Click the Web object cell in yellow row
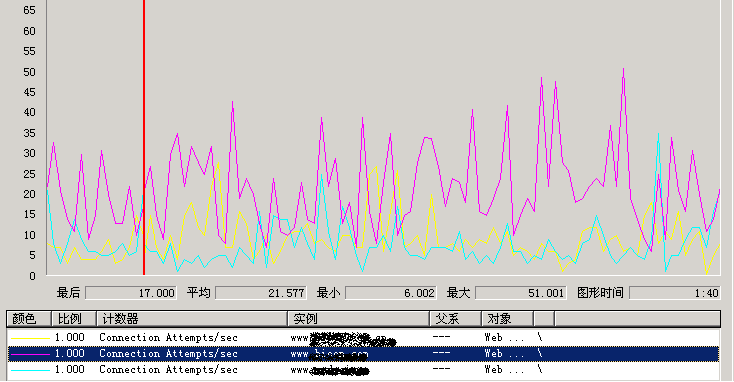 (504, 338)
